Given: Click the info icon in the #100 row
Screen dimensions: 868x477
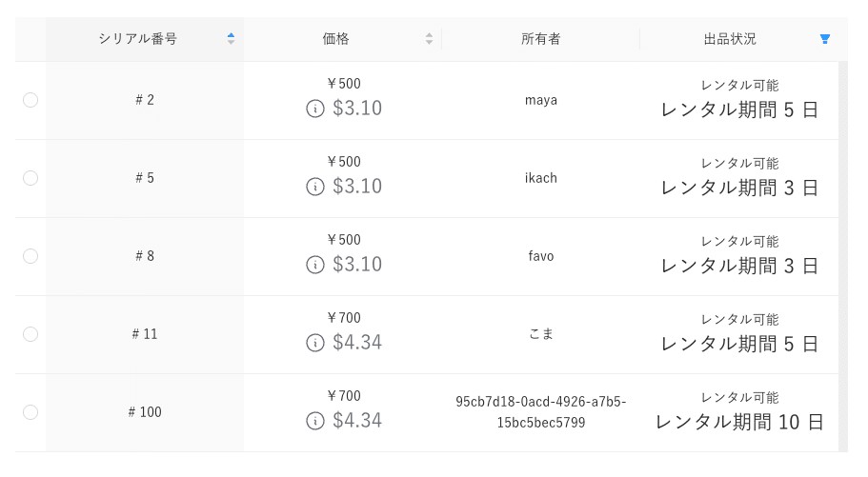Looking at the screenshot, I should point(315,421).
